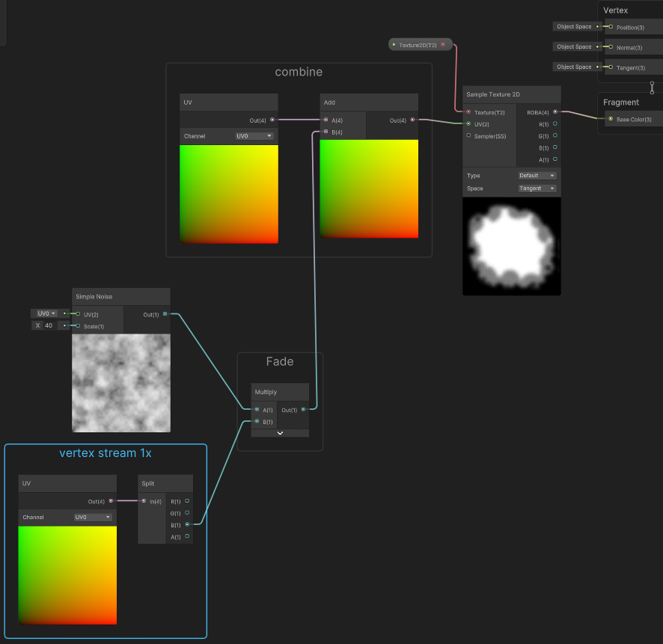Collapse the Multiply node preview chevron
This screenshot has height=644, width=663.
280,433
